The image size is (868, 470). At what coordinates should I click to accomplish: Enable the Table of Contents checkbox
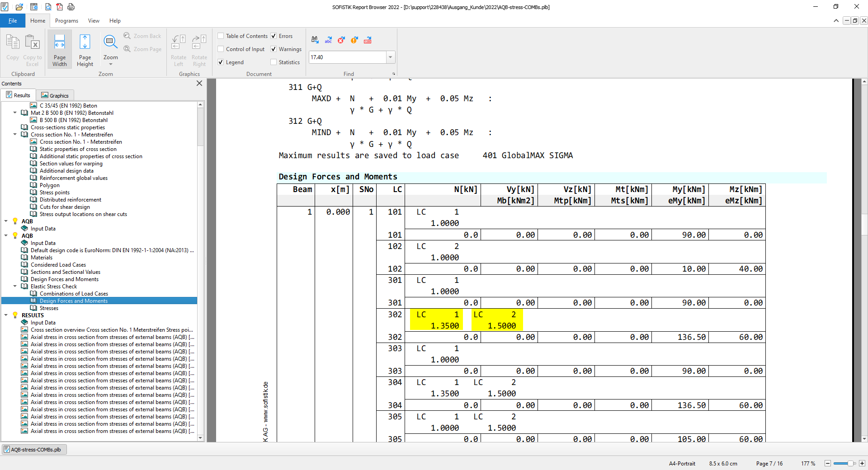pos(221,36)
